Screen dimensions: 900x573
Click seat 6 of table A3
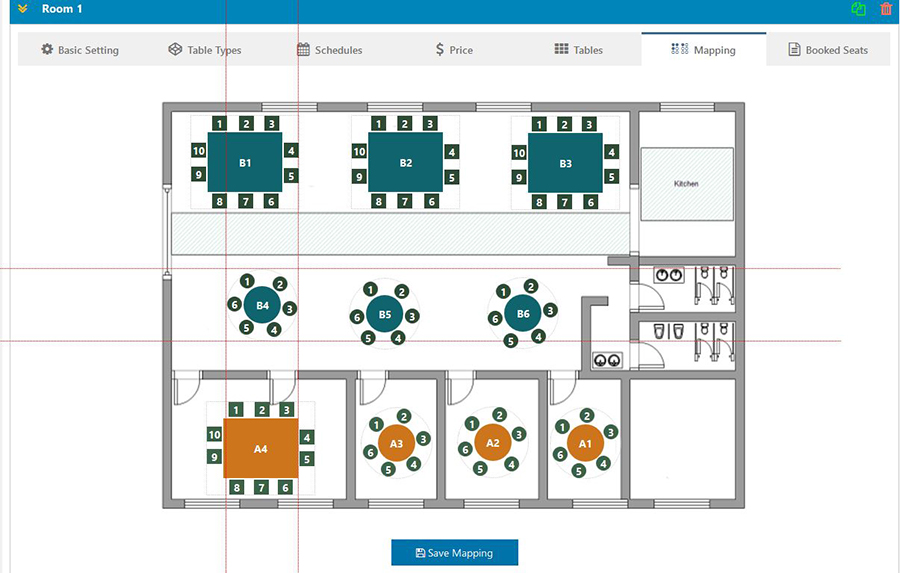tap(370, 452)
